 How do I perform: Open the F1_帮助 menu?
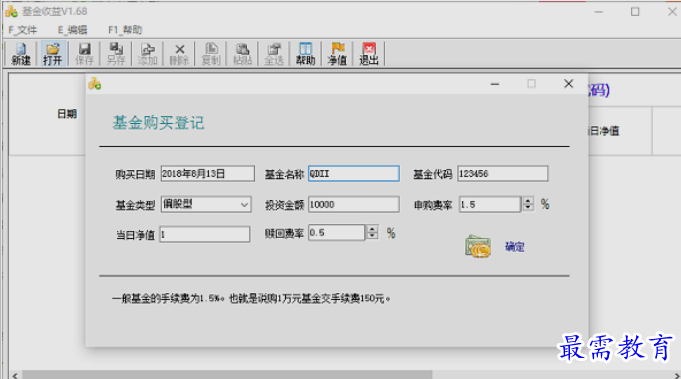pos(125,30)
